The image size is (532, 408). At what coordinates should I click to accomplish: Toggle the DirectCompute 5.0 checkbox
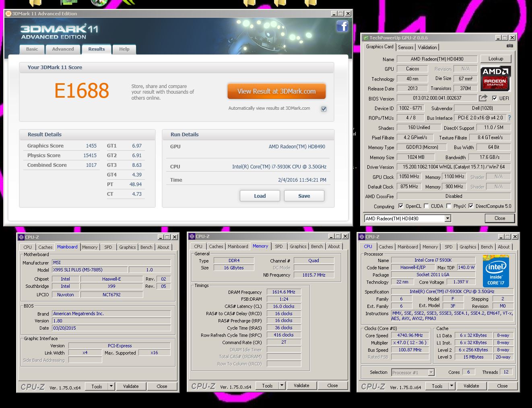471,206
